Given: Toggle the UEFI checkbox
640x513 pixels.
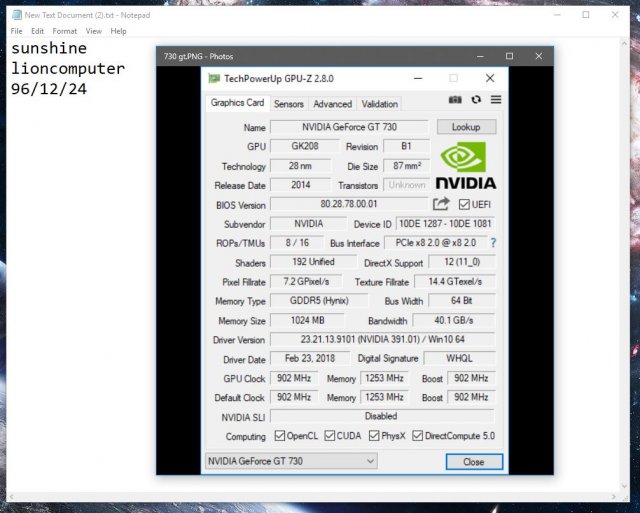Looking at the screenshot, I should pos(464,205).
